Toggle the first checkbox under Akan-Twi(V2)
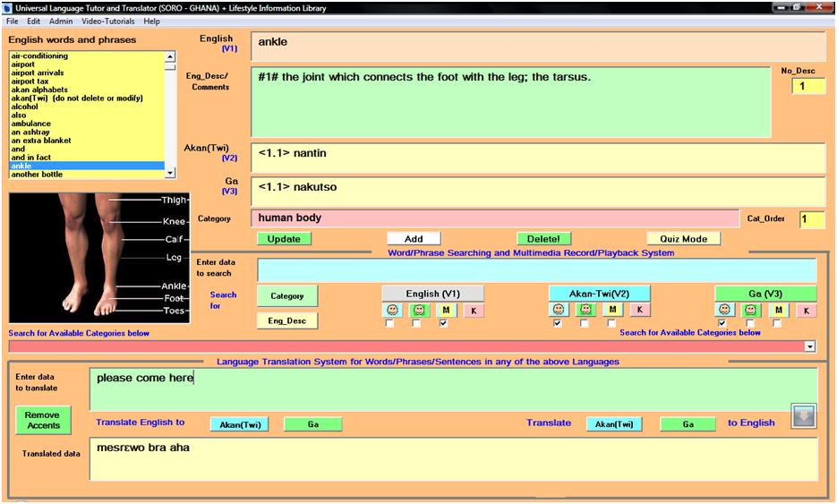Screen dimensions: 837x504 point(558,324)
